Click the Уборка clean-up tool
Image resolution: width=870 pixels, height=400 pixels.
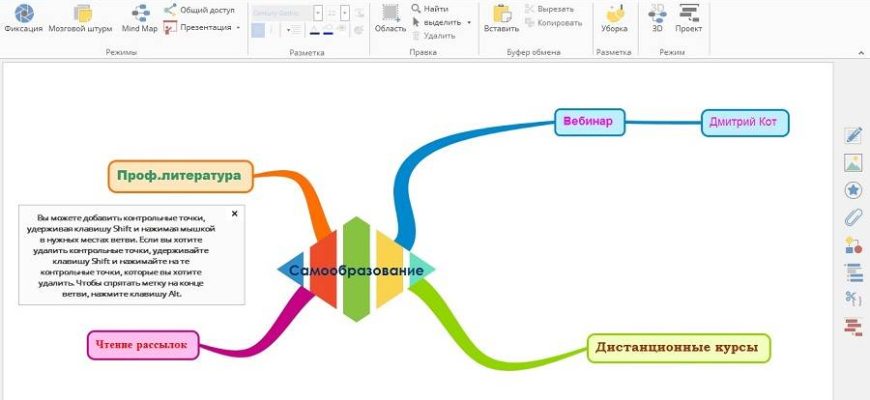coord(614,13)
